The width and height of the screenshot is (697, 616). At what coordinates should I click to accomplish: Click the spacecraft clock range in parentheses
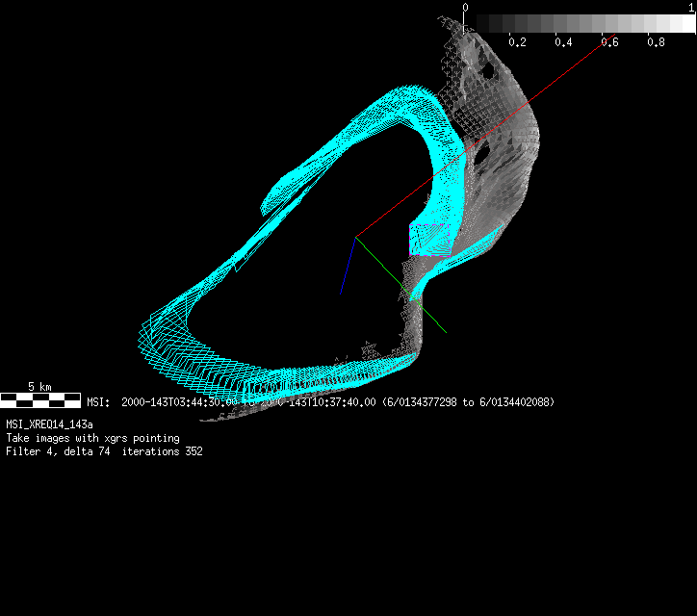[x=468, y=402]
